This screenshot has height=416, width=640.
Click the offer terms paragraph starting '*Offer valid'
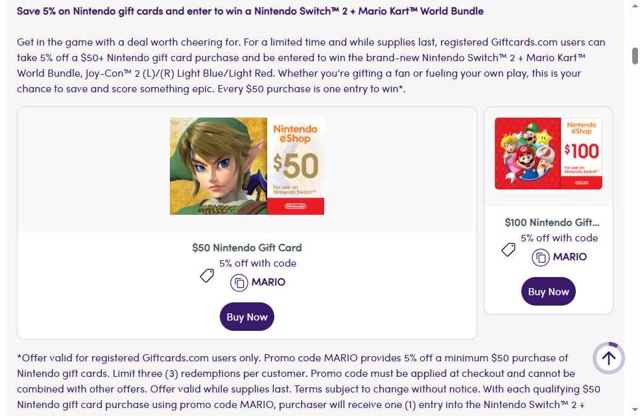point(309,381)
